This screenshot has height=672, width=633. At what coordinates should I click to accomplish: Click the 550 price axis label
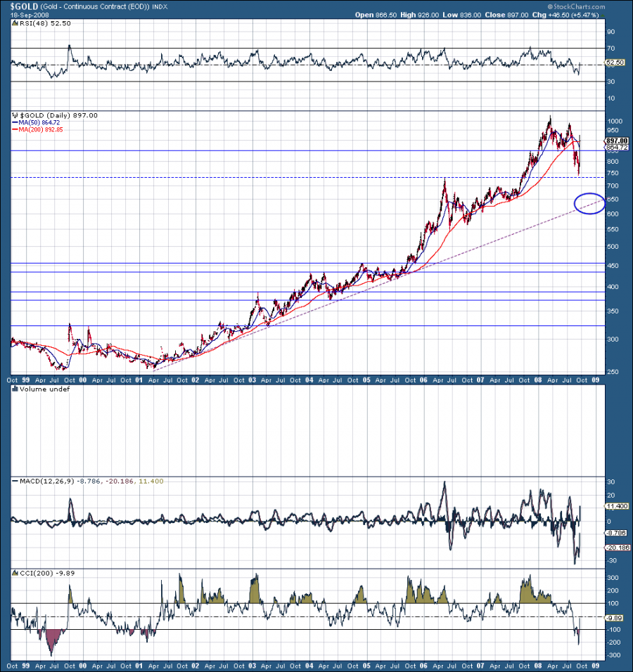[x=613, y=229]
